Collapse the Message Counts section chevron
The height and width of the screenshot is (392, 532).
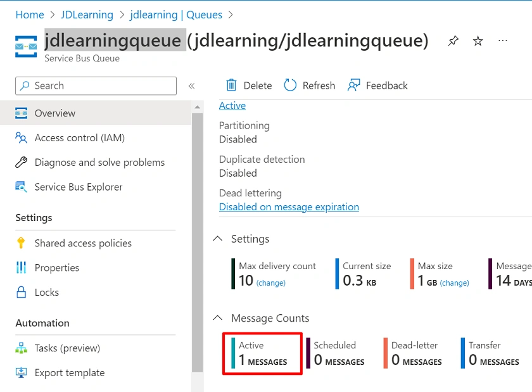(x=217, y=318)
